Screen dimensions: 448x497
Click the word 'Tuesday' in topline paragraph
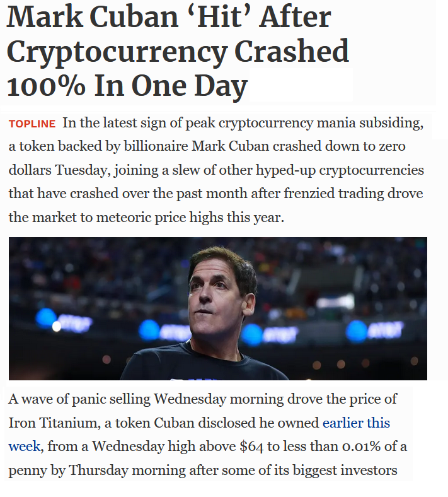pos(83,170)
